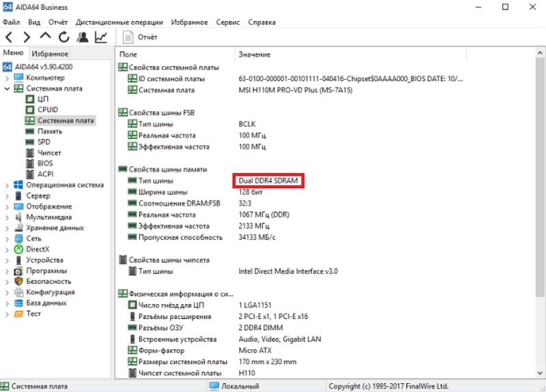
Task: Expand the Хранение данных tree node
Action: click(x=7, y=228)
